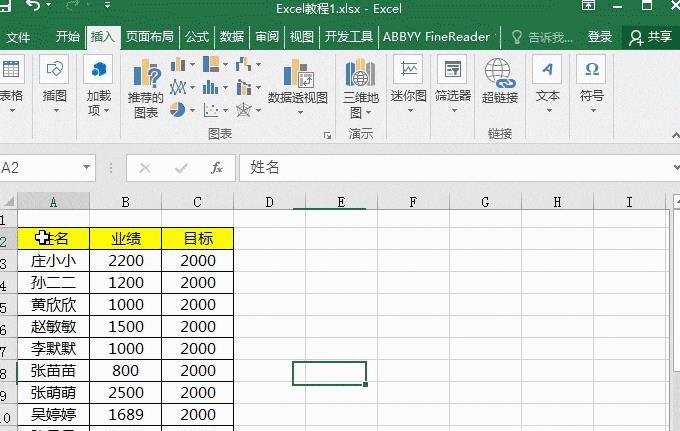This screenshot has height=431, width=680.
Task: Expand the pie chart dropdown arrow
Action: tap(192, 110)
